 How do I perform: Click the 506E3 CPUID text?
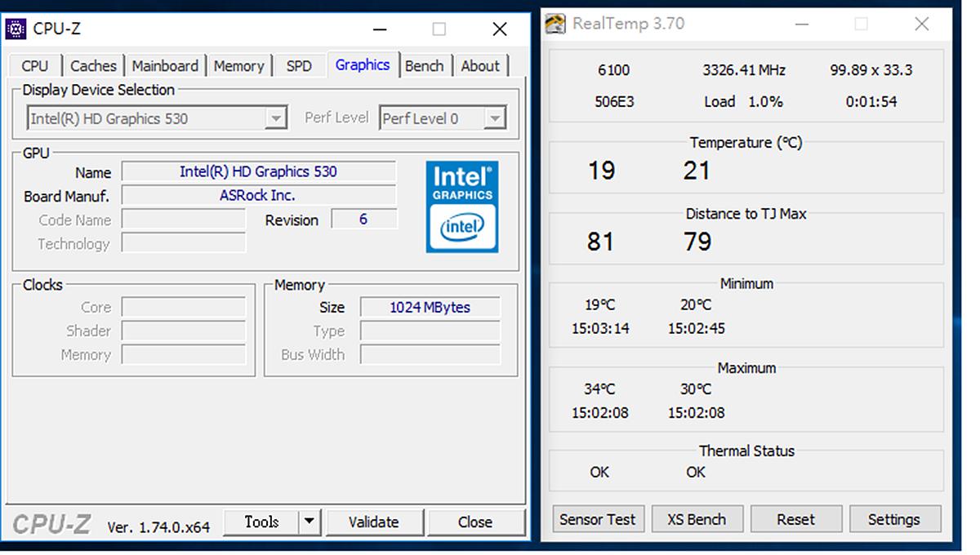614,102
